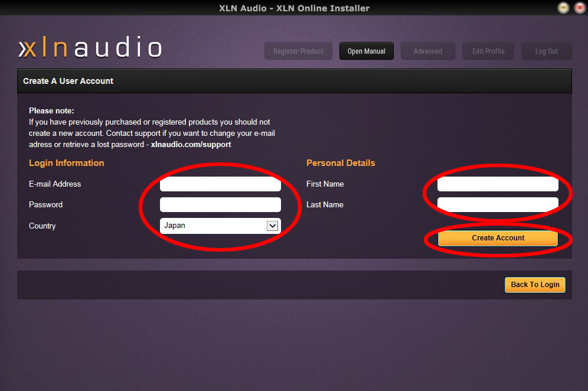The height and width of the screenshot is (391, 588).
Task: Click the Open Manual button
Action: pyautogui.click(x=367, y=51)
